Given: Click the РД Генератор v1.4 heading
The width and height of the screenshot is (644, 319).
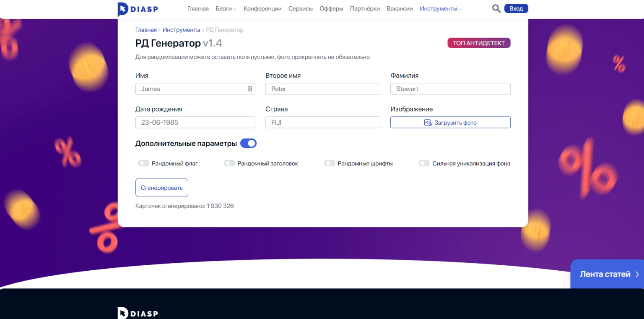Looking at the screenshot, I should coord(179,43).
